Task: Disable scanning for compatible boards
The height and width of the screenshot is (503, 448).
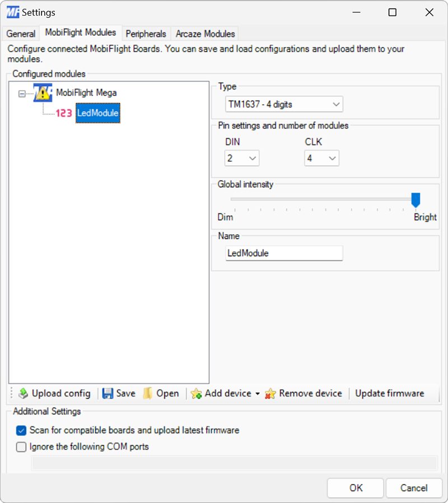Action: point(21,431)
